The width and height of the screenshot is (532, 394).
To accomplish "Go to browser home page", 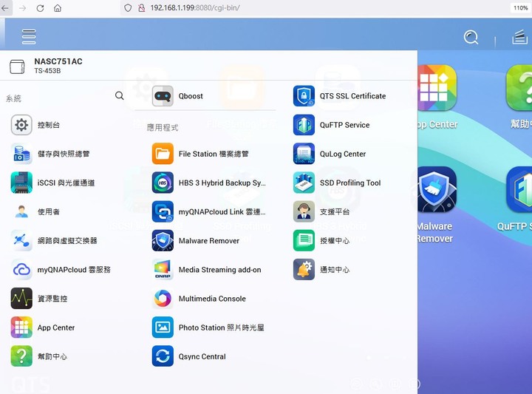I will (x=58, y=8).
